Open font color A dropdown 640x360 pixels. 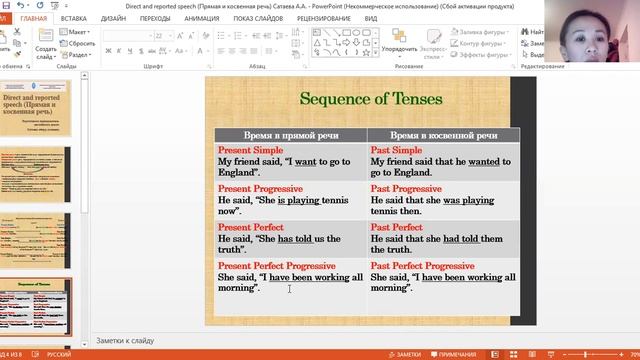click(x=202, y=51)
